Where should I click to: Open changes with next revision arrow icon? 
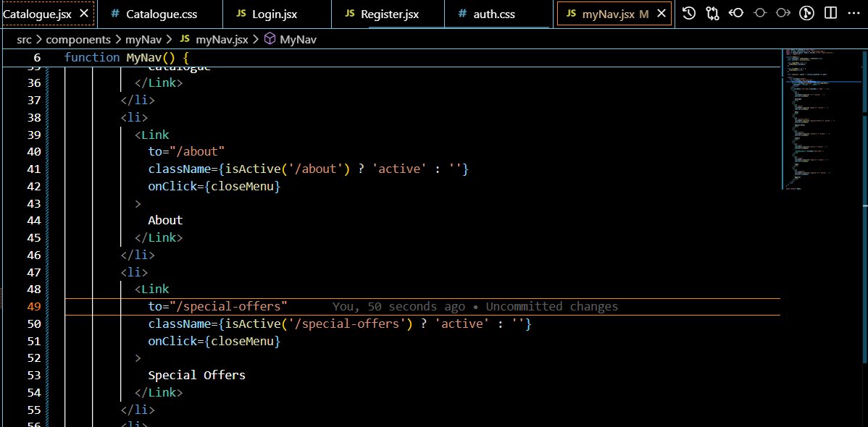(783, 13)
